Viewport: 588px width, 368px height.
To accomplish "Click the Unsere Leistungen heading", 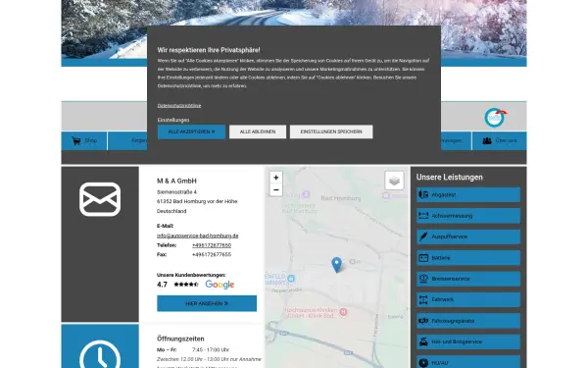I will (x=450, y=178).
